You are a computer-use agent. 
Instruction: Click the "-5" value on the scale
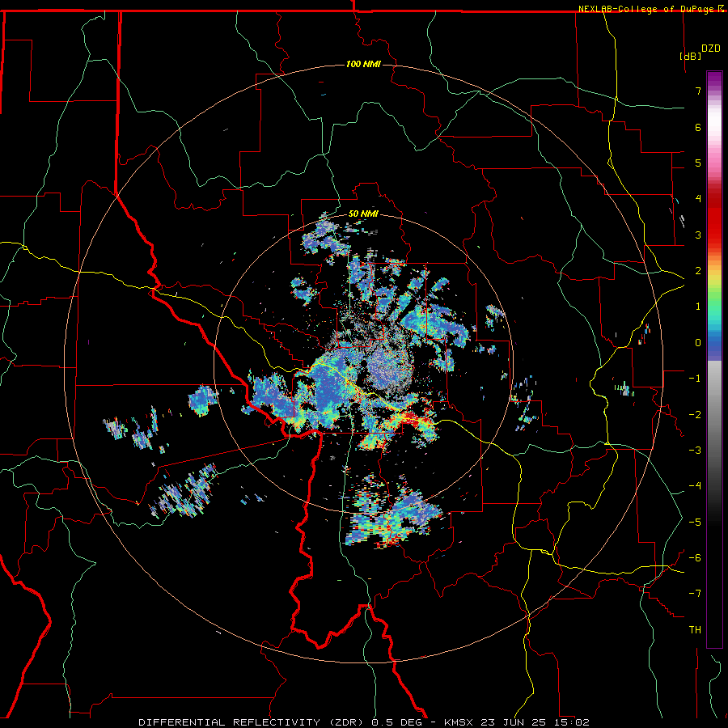(x=695, y=523)
